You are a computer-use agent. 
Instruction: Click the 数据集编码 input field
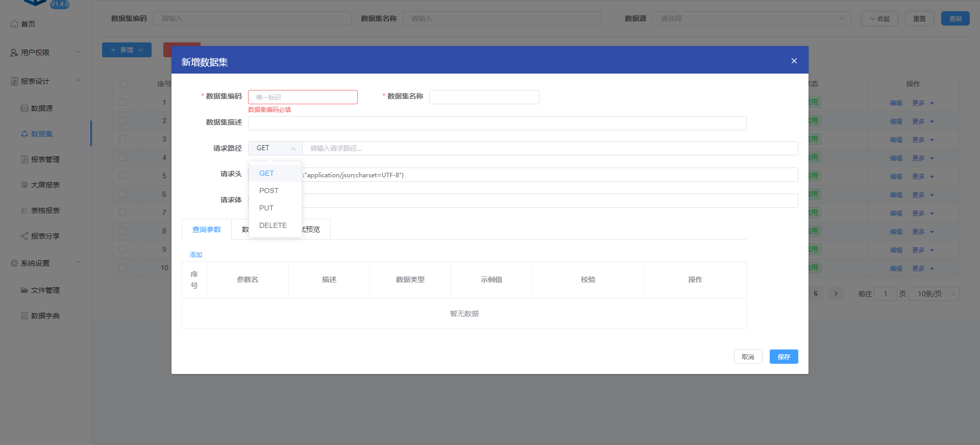pyautogui.click(x=303, y=97)
